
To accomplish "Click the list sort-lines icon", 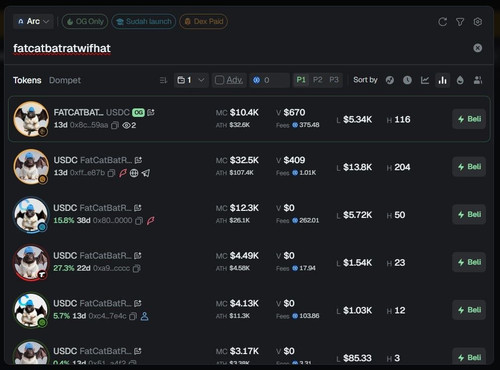I will [x=163, y=80].
